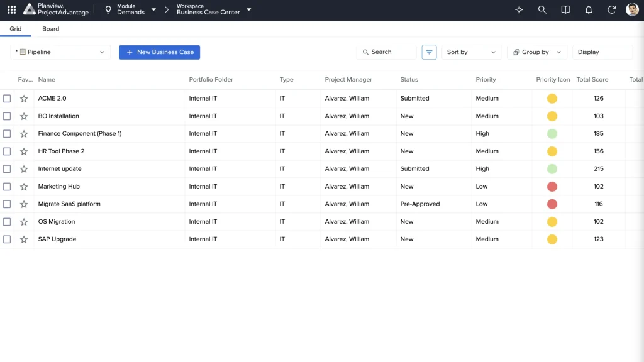The width and height of the screenshot is (644, 362).
Task: Select the ACME 2.0 row checkbox
Action: [7, 99]
